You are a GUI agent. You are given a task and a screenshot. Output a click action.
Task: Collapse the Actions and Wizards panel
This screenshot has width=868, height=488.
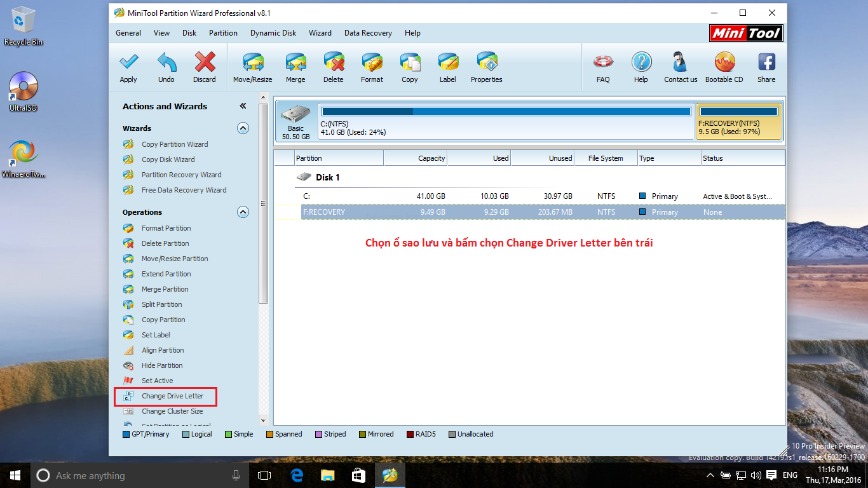[242, 106]
